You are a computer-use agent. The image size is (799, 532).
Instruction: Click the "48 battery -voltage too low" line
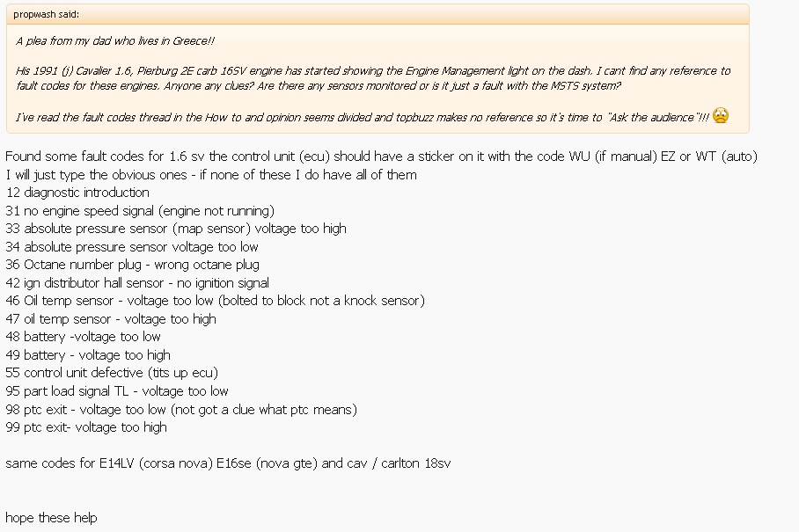point(84,337)
